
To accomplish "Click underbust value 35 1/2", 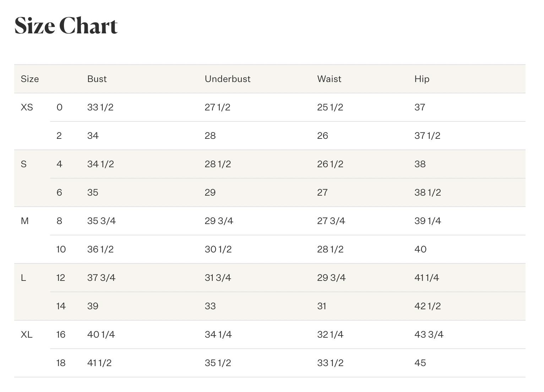I will [218, 363].
